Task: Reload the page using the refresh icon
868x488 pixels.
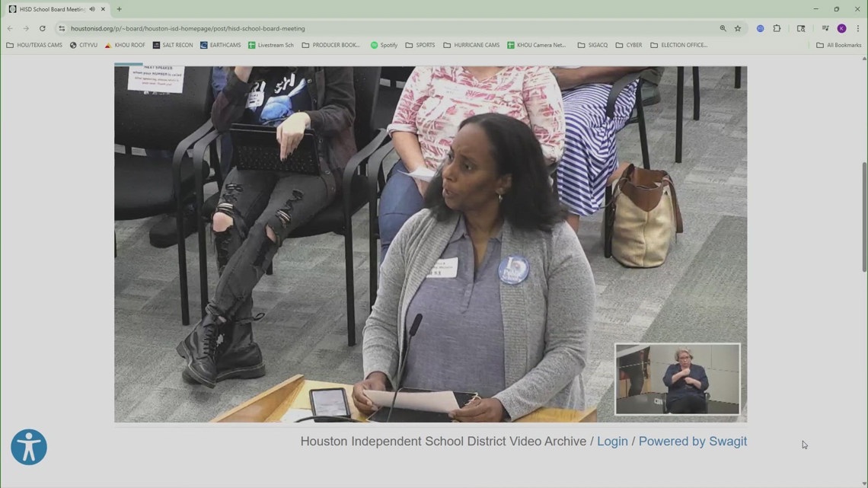Action: 42,28
